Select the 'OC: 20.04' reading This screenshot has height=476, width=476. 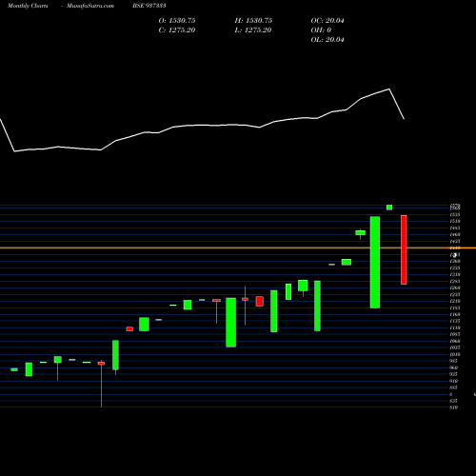click(327, 21)
